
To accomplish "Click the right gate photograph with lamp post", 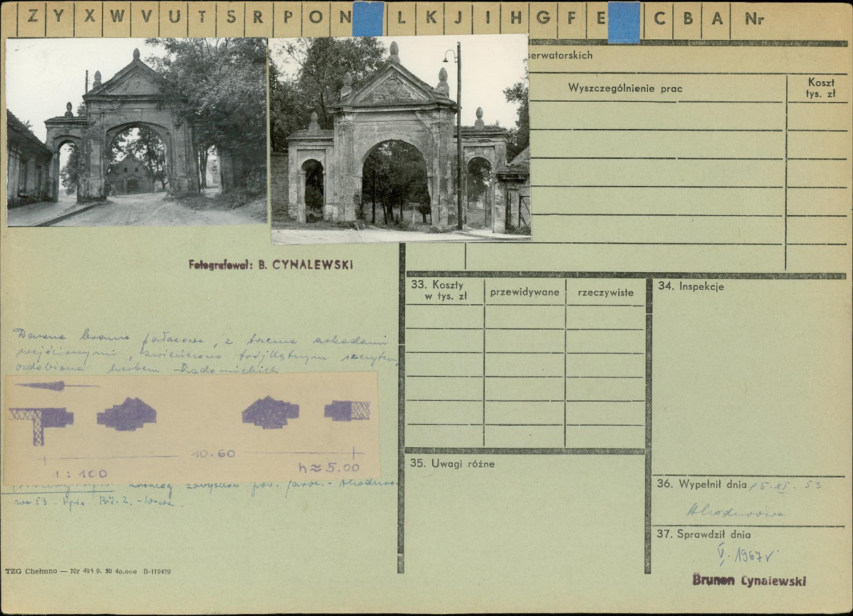I will tap(400, 140).
